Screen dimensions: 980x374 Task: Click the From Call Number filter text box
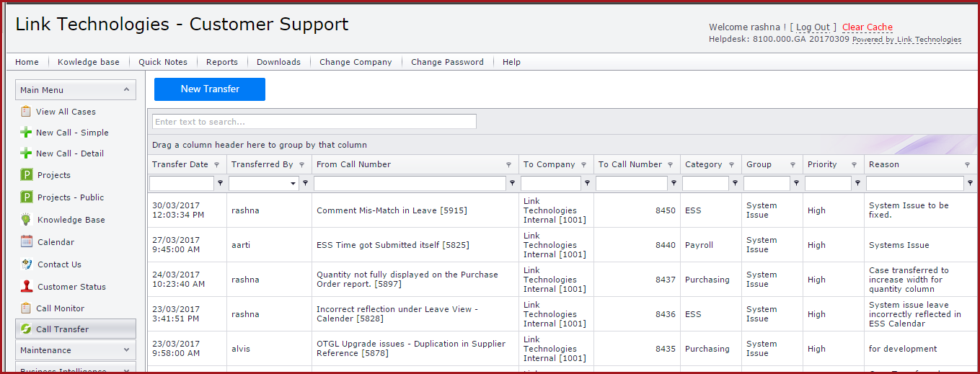coord(410,184)
